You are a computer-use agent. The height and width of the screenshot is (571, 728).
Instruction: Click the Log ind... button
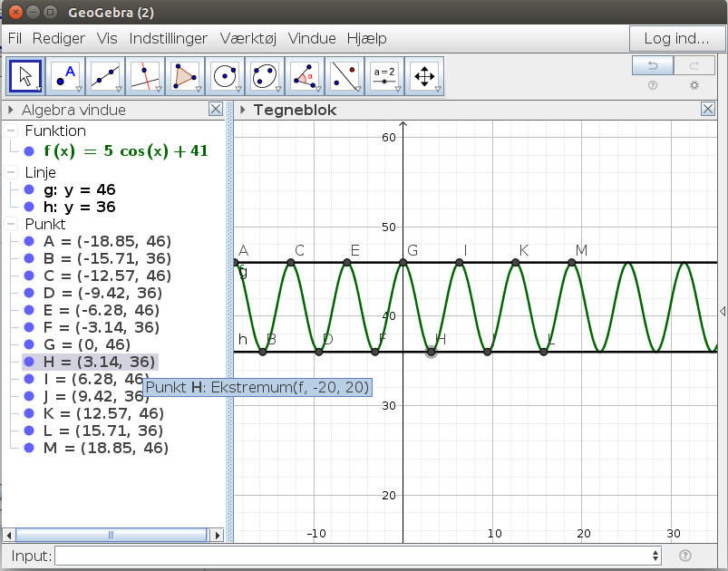pos(677,39)
